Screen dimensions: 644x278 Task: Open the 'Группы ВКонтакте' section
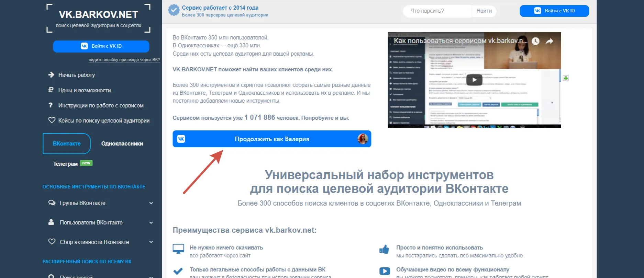[82, 203]
